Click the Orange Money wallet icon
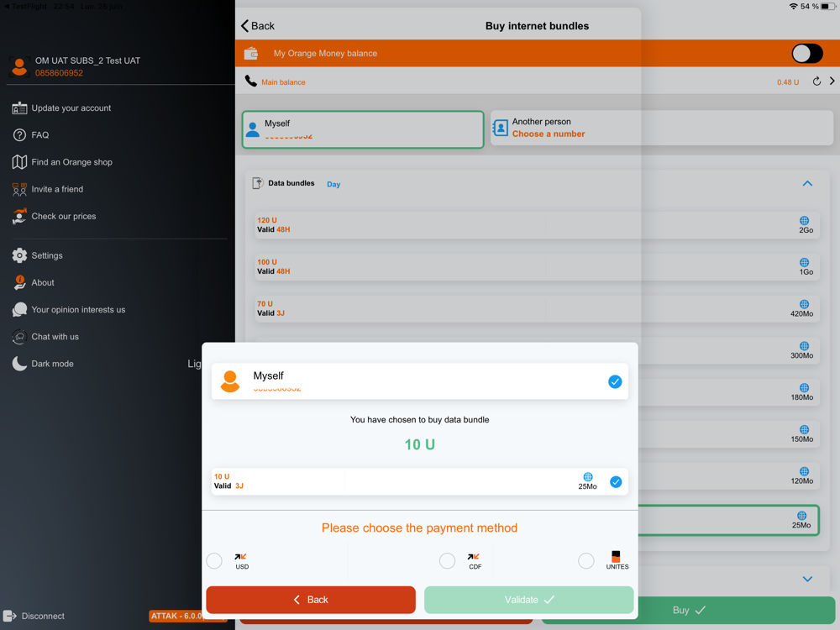 point(251,54)
